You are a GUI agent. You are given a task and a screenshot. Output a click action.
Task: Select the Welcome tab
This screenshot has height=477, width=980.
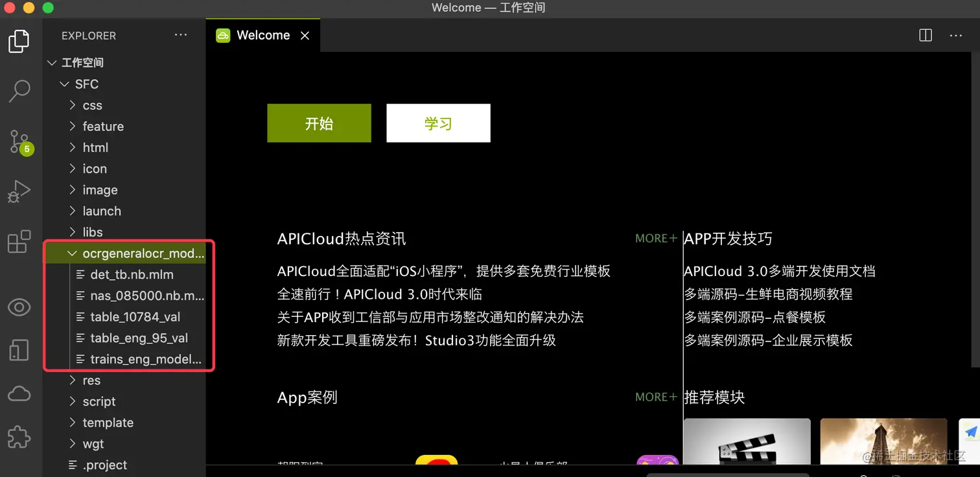click(x=262, y=35)
